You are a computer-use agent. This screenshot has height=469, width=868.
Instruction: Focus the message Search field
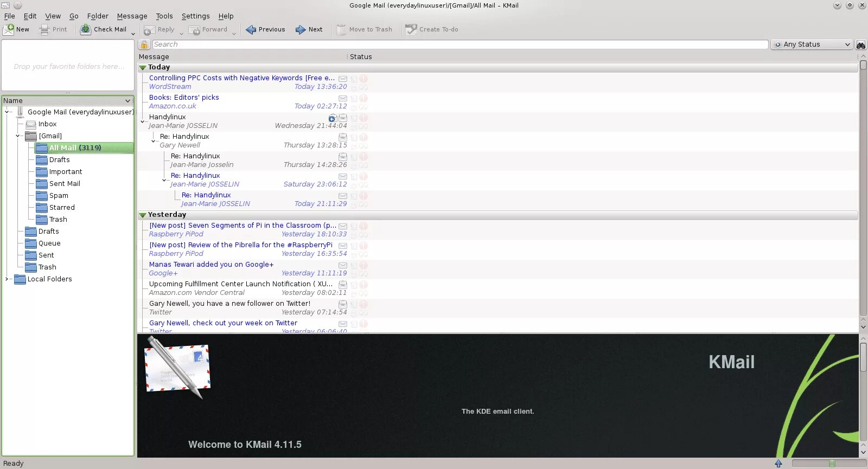(460, 44)
